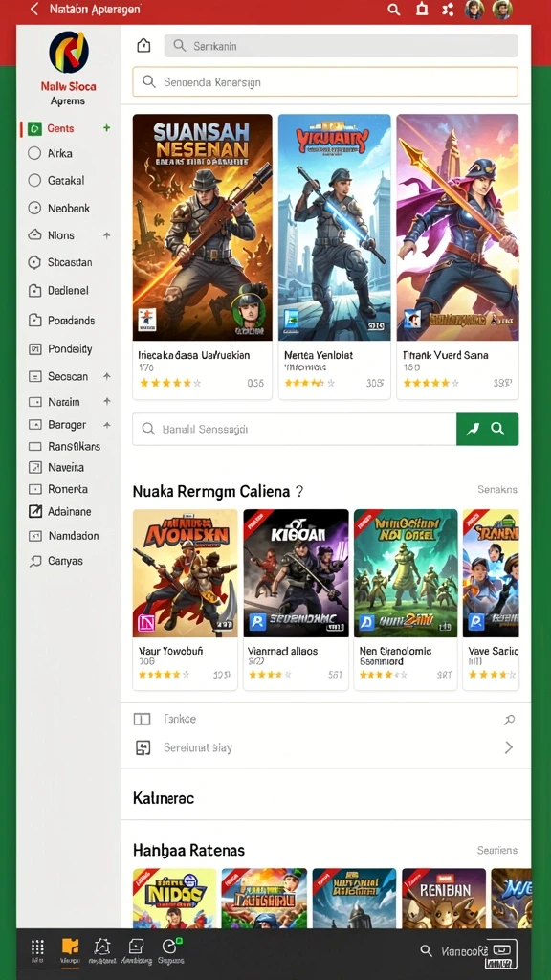The height and width of the screenshot is (980, 551).
Task: Click the note icon in bottom bar
Action: coord(136,947)
